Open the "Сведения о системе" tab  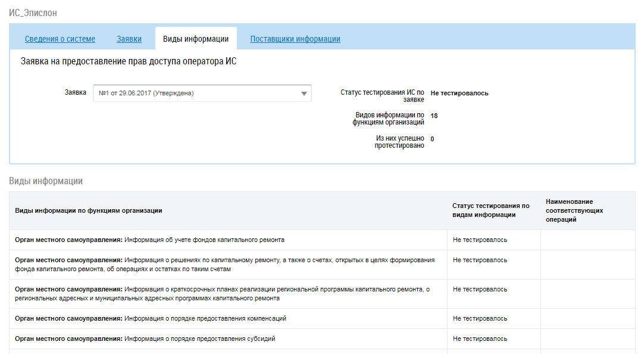coord(60,39)
